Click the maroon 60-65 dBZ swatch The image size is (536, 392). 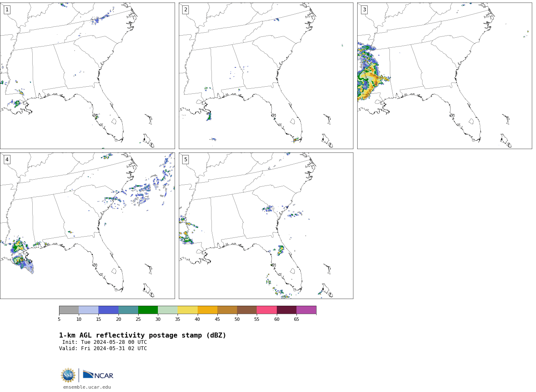click(x=286, y=310)
